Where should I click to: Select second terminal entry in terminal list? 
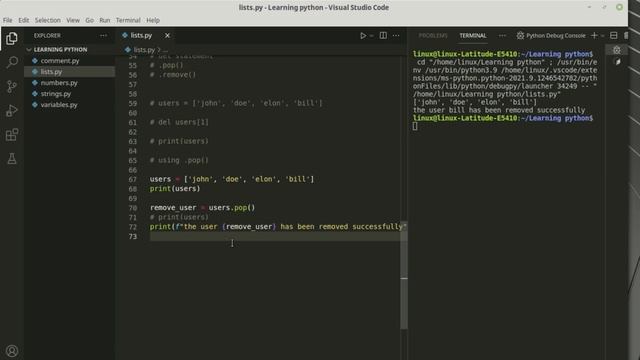[x=618, y=62]
